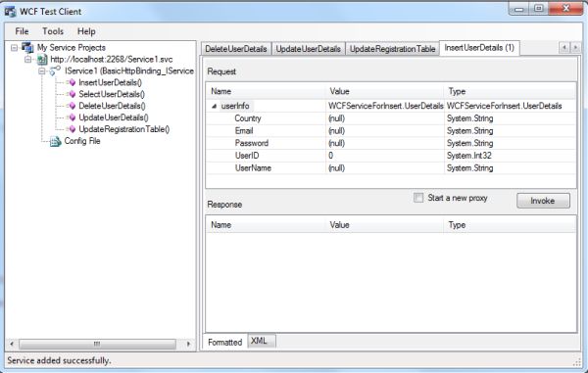
Task: Close the WCF Test Client window
Action: click(x=565, y=9)
